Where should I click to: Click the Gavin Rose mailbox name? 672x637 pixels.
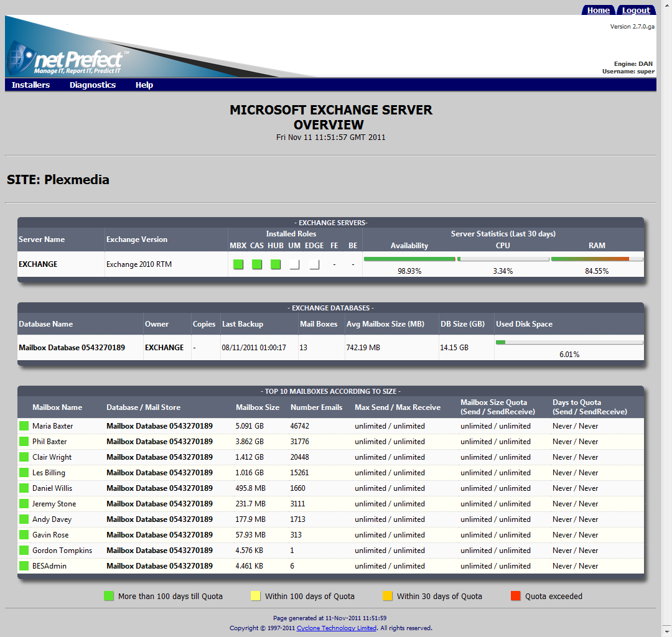click(50, 534)
